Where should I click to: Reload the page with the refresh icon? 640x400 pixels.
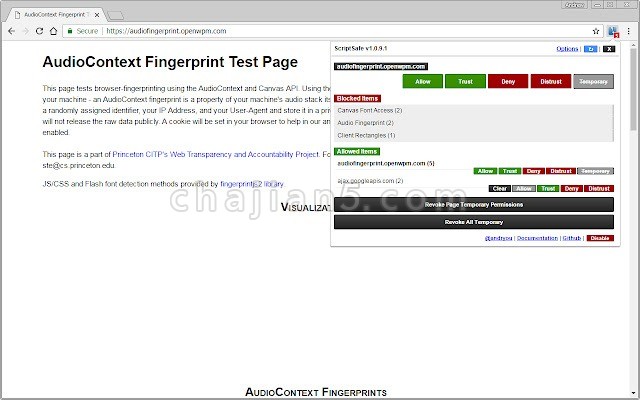tap(39, 31)
